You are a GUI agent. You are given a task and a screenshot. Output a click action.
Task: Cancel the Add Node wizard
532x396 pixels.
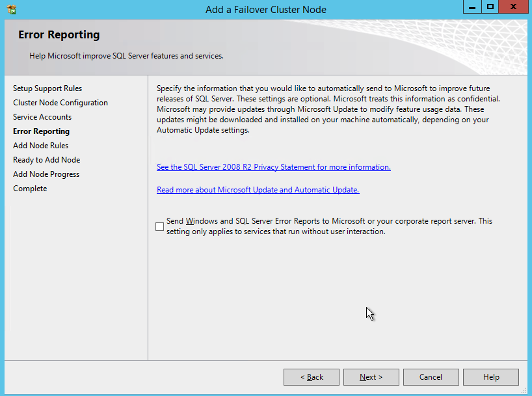click(431, 377)
